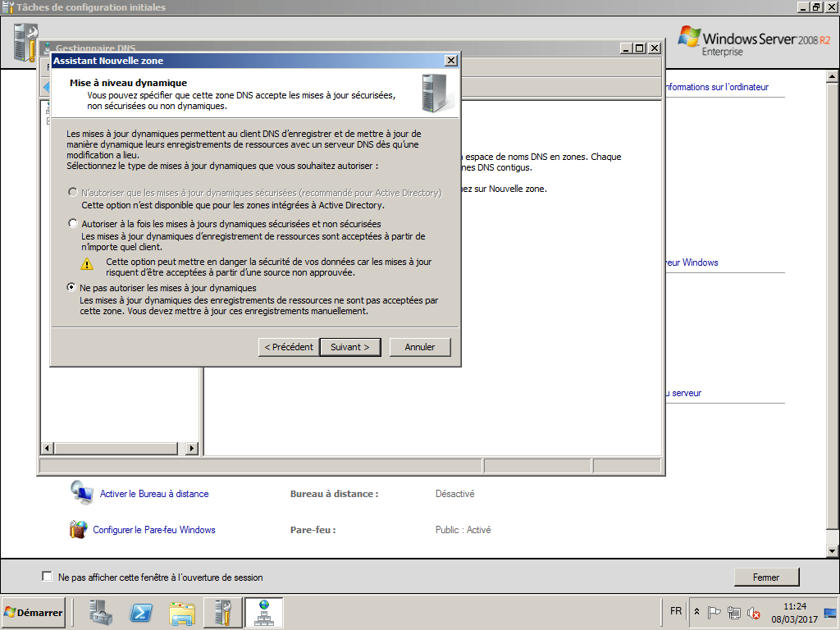Open Windows PowerShell from the taskbar

tap(141, 612)
